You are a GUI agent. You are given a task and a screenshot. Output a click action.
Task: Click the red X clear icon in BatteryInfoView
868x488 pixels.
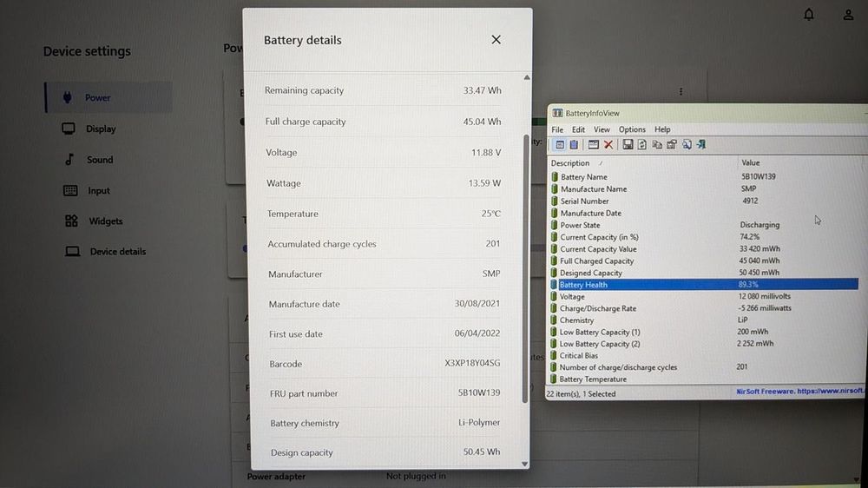[608, 144]
